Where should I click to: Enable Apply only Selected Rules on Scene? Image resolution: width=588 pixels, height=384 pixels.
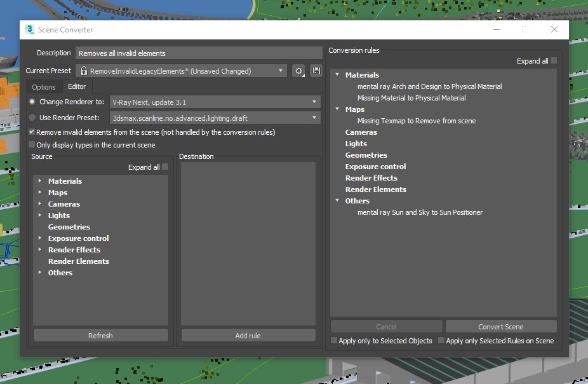click(441, 341)
